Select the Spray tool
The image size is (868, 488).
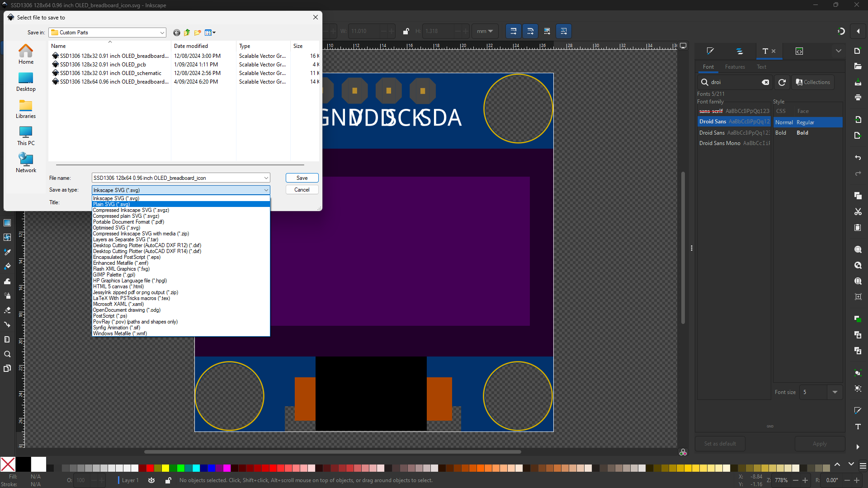[7, 296]
